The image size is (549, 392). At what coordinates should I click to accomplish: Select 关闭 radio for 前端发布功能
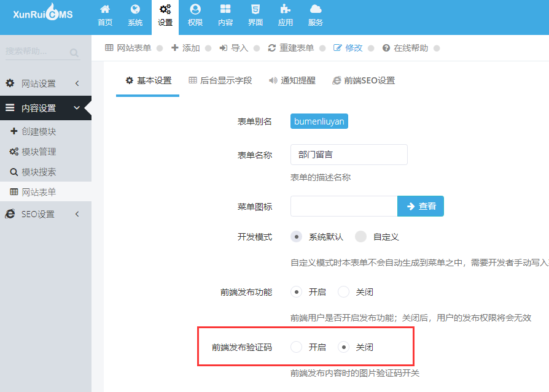coord(343,291)
